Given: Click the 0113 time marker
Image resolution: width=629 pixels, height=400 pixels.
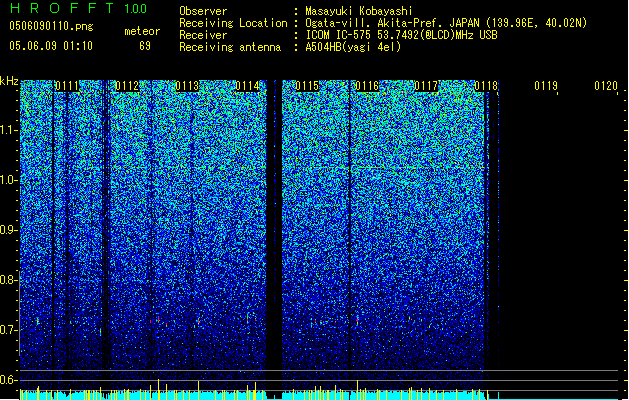Looking at the screenshot, I should [187, 86].
